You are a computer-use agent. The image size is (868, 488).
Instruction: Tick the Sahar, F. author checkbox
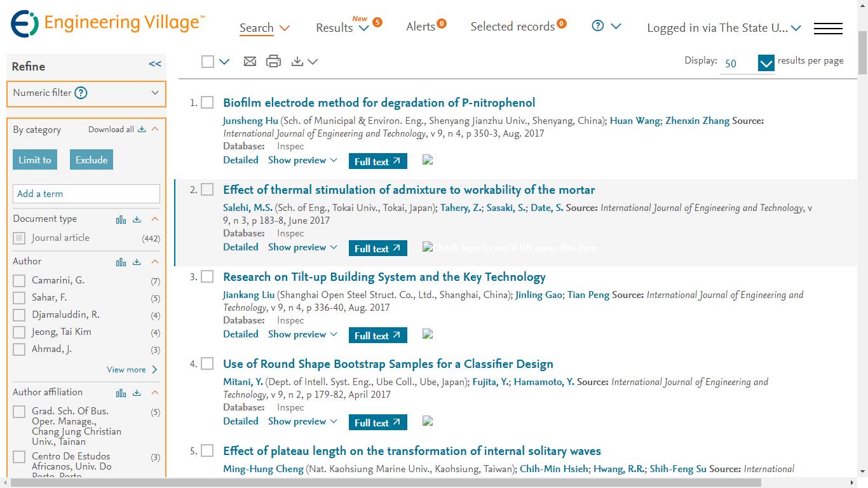20,298
